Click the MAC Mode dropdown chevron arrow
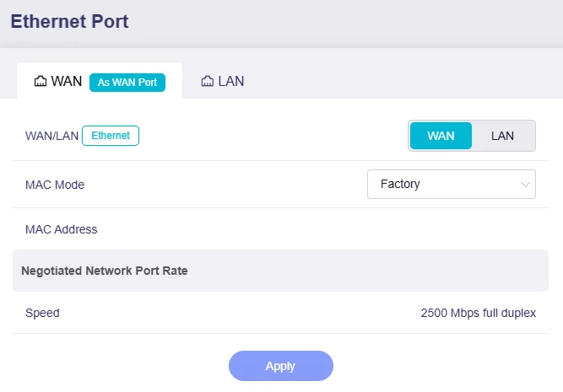 click(525, 185)
